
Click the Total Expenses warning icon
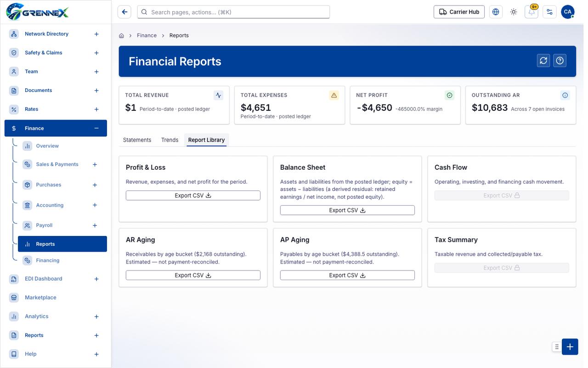tap(334, 95)
